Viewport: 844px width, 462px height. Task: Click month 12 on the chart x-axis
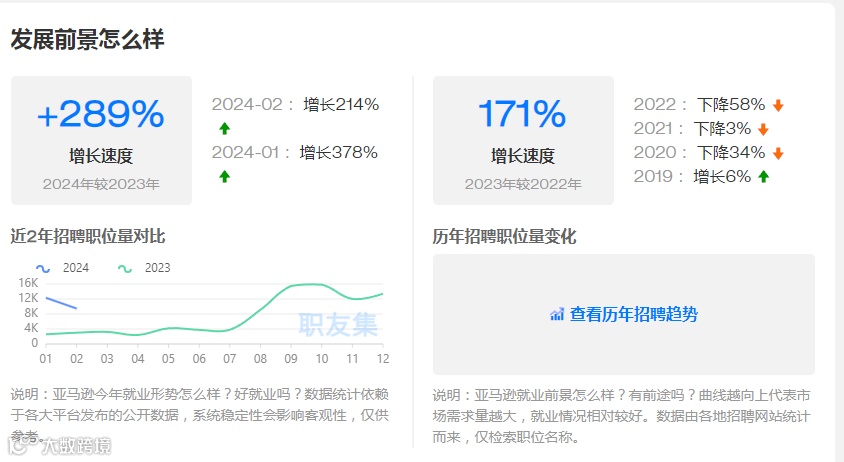(383, 359)
